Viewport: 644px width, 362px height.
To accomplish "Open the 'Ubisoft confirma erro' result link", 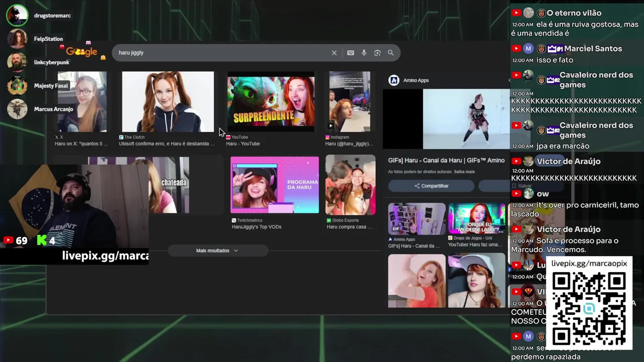I will coord(167,144).
